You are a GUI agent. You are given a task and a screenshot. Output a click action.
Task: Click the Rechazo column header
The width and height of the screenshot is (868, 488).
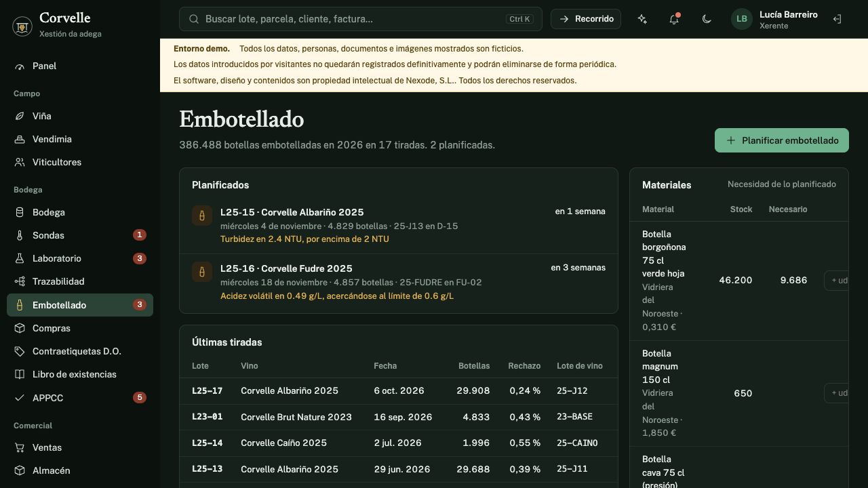tap(524, 366)
